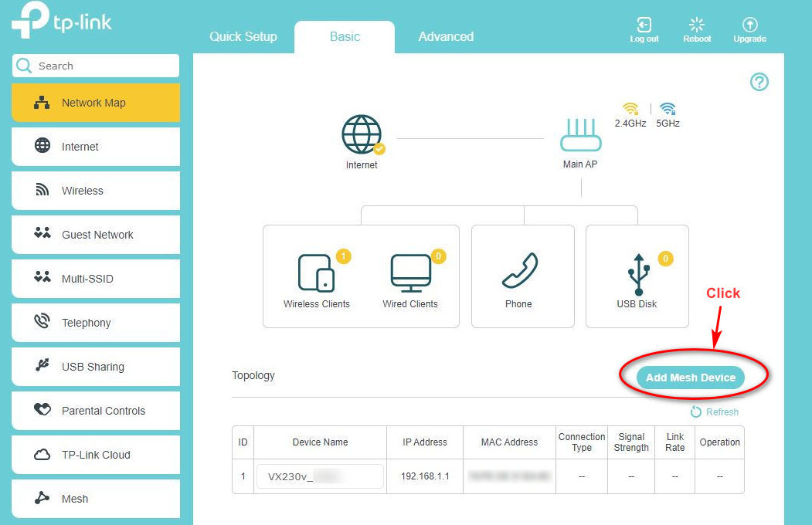Click the Log out icon
Screen dimensions: 812x525
(644, 24)
